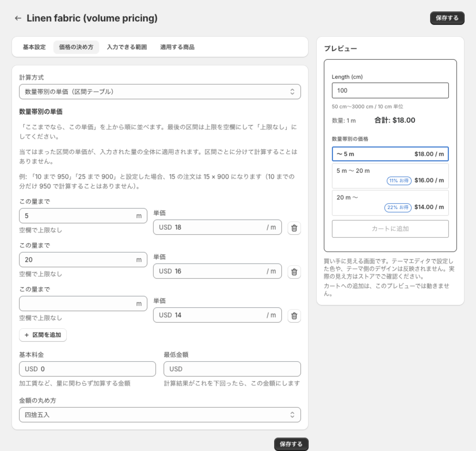Click the 数量帯別の単価 heading

point(41,112)
